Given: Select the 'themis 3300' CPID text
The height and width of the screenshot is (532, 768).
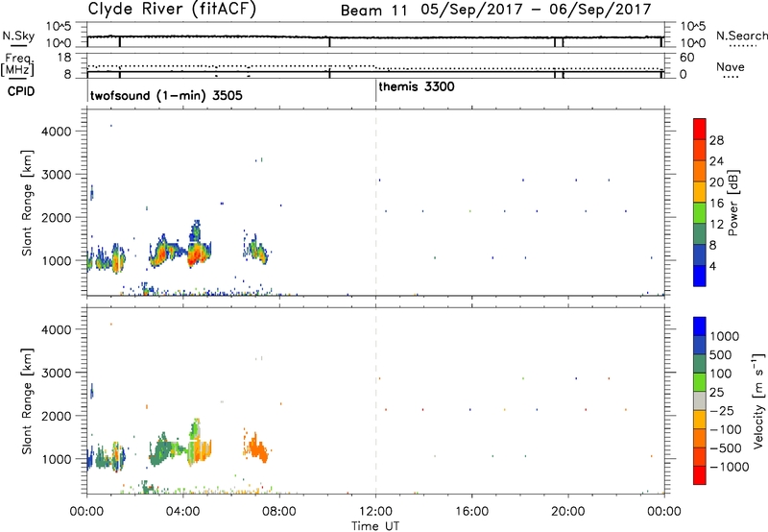Looking at the screenshot, I should 417,86.
